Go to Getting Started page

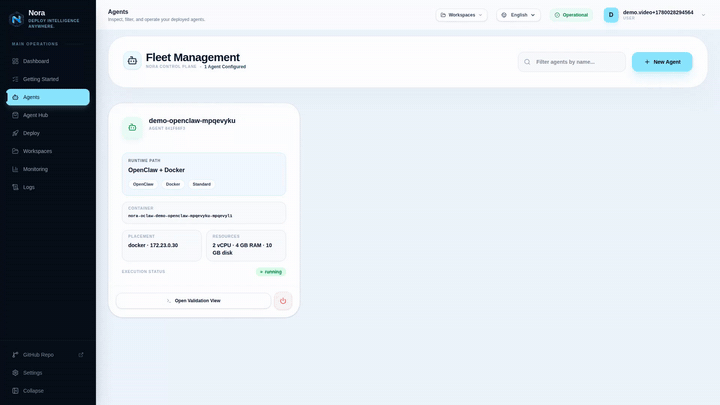click(x=48, y=79)
